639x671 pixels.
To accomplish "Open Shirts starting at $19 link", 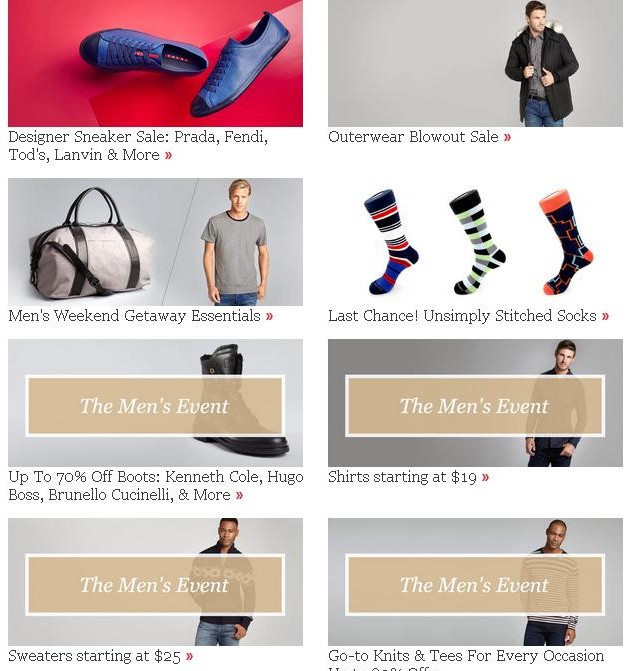I will [x=402, y=477].
